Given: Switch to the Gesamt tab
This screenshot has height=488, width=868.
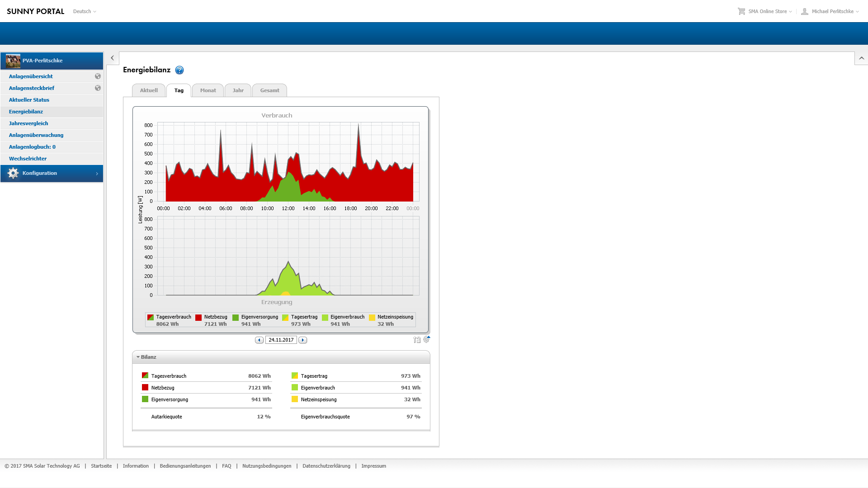Looking at the screenshot, I should click(269, 90).
